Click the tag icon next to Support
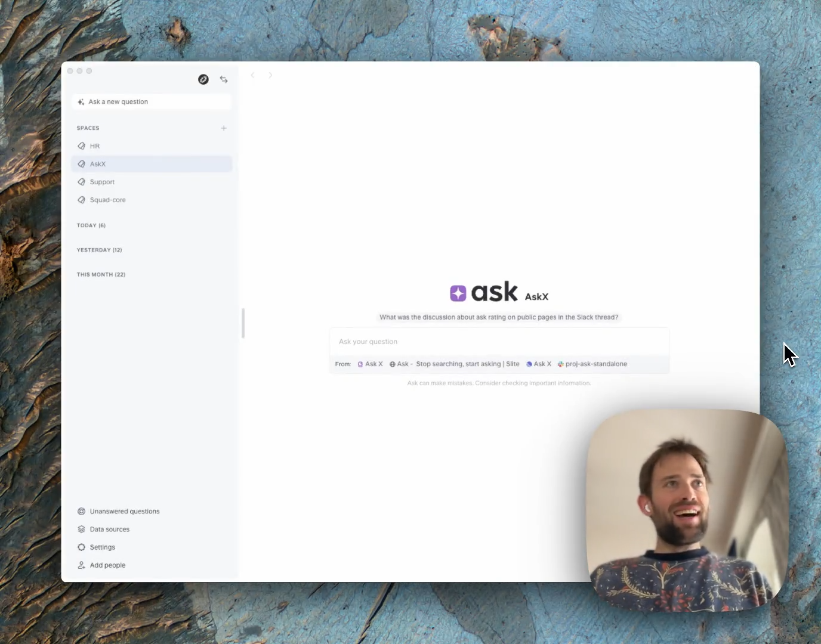This screenshot has width=821, height=644. [x=82, y=182]
